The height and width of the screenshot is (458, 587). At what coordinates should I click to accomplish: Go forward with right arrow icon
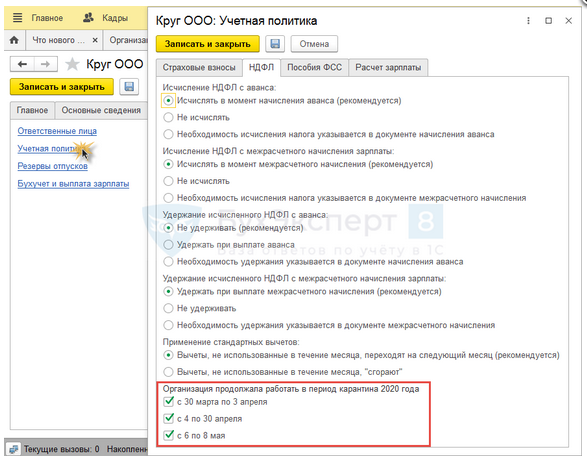[x=46, y=64]
